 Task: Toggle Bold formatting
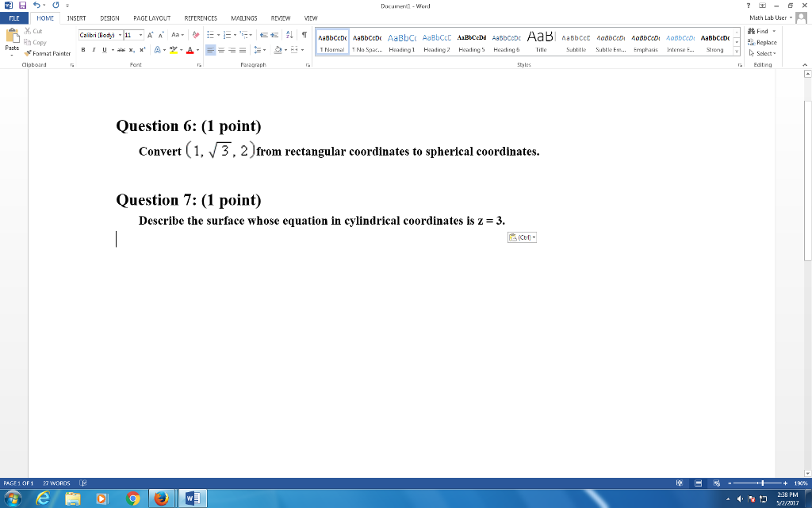pos(83,49)
